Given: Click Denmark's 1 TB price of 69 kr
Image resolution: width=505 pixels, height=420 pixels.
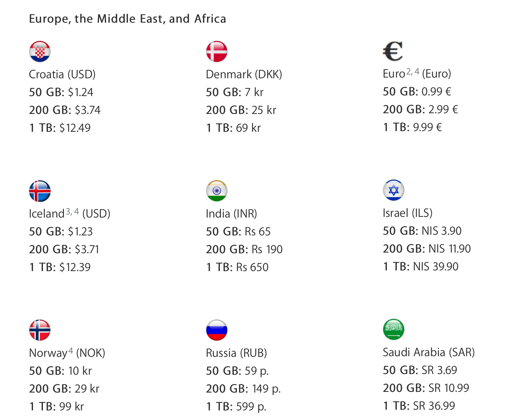Looking at the screenshot, I should (x=248, y=128).
